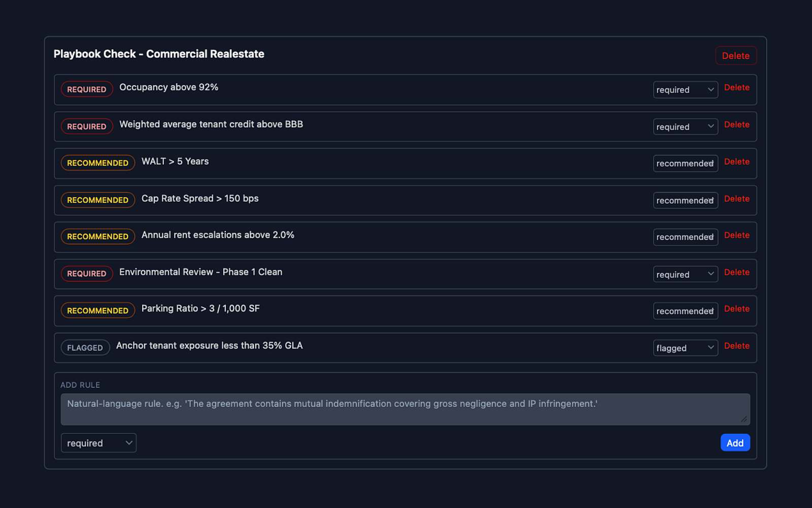Delete the Occupancy above 92% rule
Viewport: 812px width, 508px height.
736,87
